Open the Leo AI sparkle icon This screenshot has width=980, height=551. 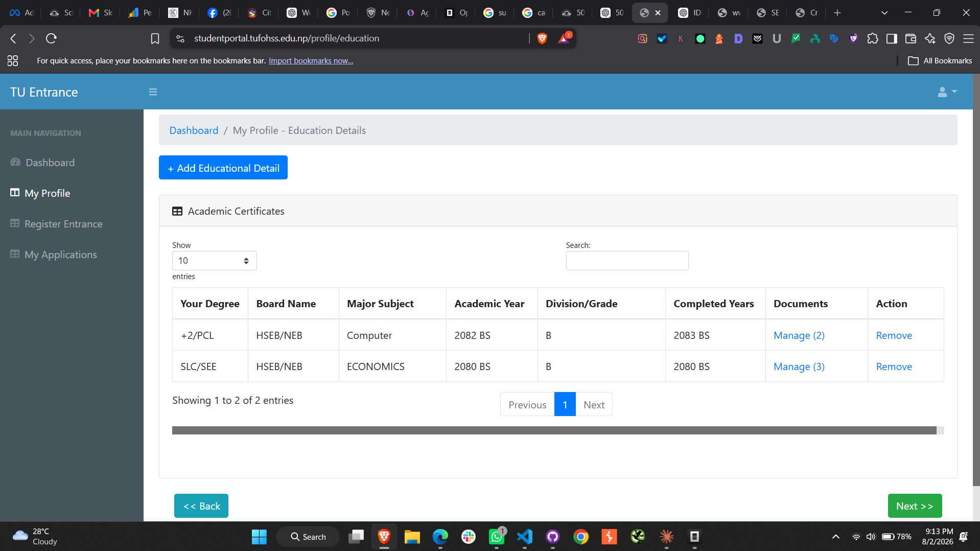tap(930, 38)
